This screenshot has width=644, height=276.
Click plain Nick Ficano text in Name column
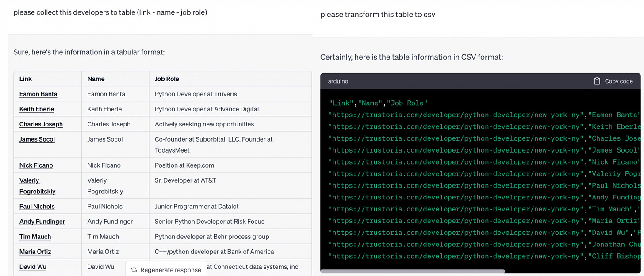pyautogui.click(x=104, y=165)
